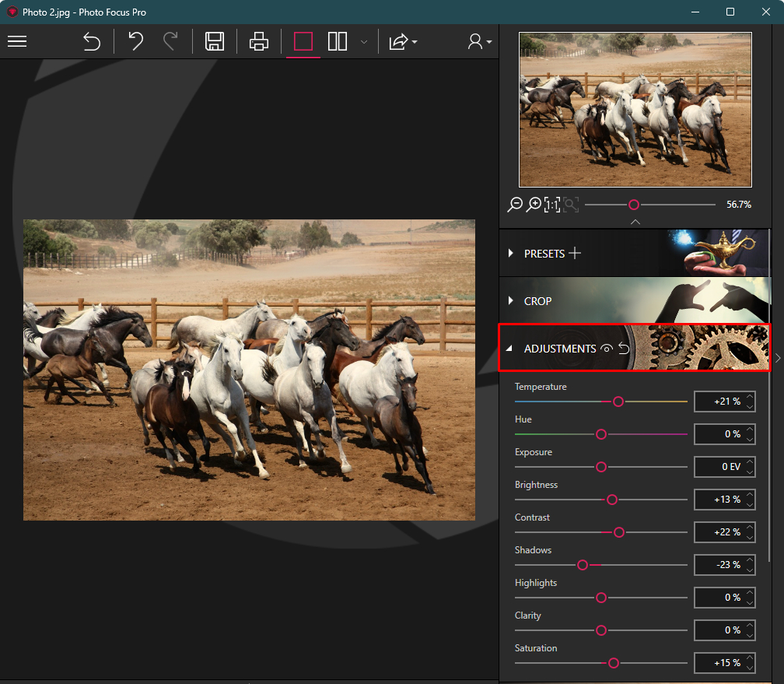Increase Highlights with up stepper arrow
The width and height of the screenshot is (784, 684).
pos(750,592)
